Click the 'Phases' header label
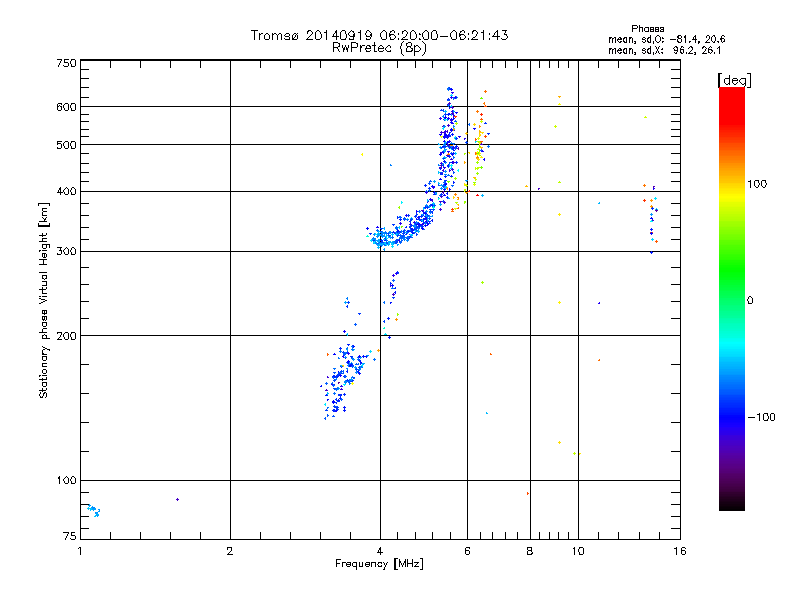Screen dimensions: 800x600 (x=647, y=29)
